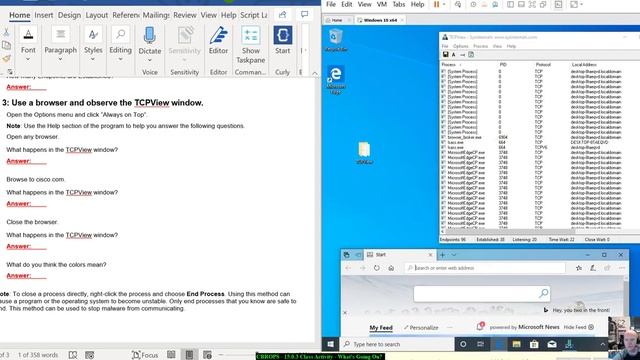640x360 pixels.
Task: Switch to Read Mode view icon
Action: 171,355
